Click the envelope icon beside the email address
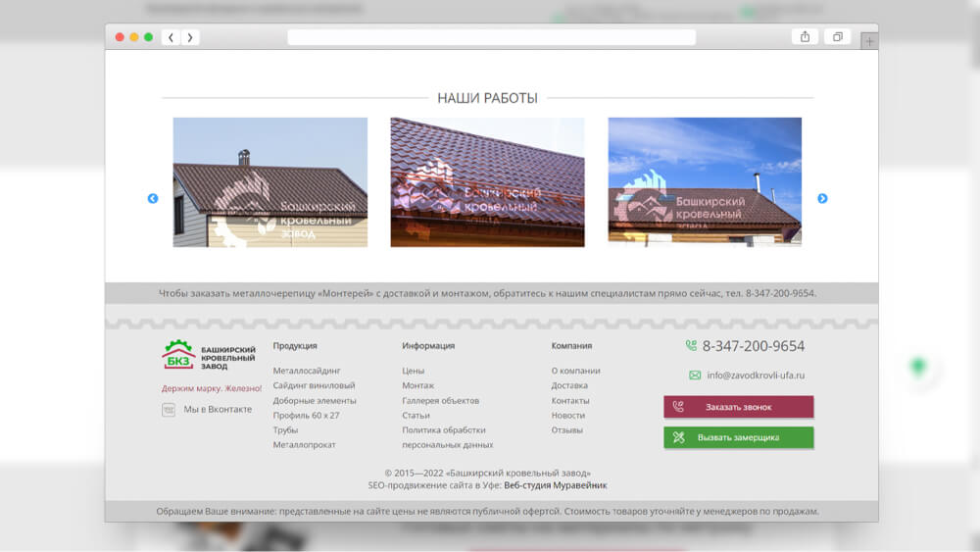Viewport: 980px width, 552px height. tap(695, 376)
